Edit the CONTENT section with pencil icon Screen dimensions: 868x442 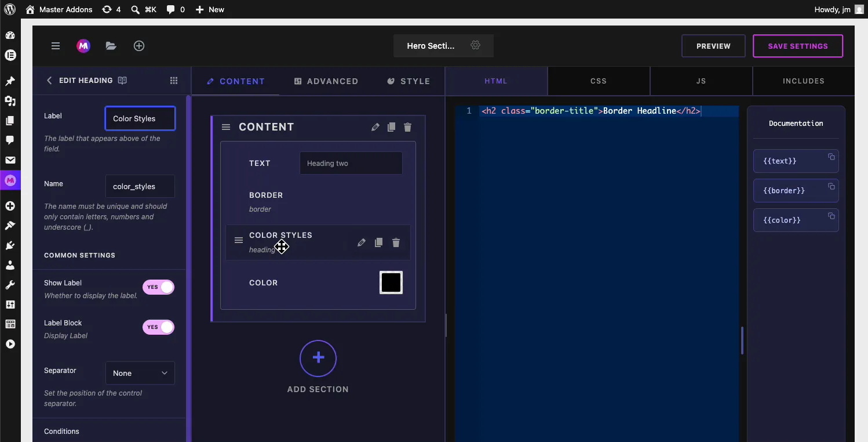375,127
